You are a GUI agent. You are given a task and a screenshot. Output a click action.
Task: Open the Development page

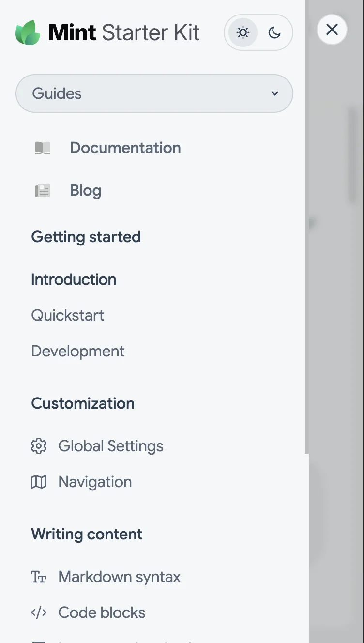pyautogui.click(x=78, y=351)
